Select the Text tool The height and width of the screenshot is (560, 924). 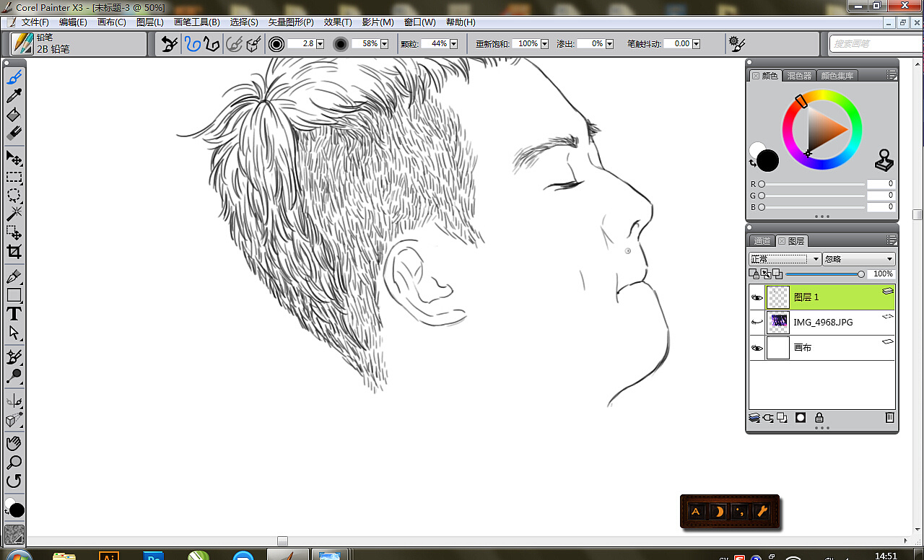pos(14,314)
